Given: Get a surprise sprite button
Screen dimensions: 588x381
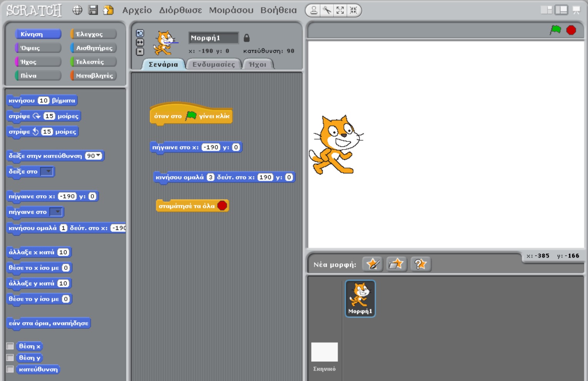Looking at the screenshot, I should (x=421, y=264).
